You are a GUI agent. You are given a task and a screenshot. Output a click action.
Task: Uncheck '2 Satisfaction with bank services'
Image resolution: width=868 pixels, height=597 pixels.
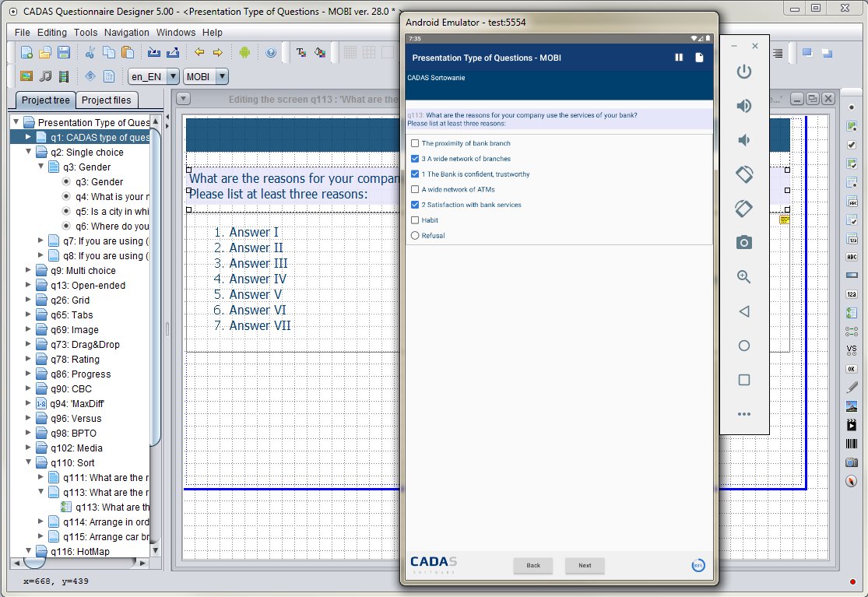tap(415, 205)
